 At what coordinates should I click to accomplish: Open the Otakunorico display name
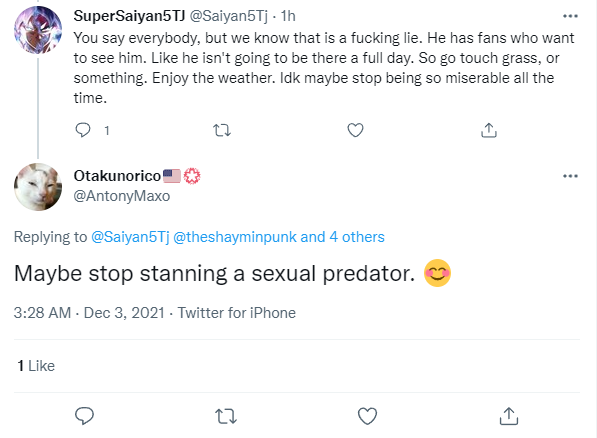pos(117,176)
